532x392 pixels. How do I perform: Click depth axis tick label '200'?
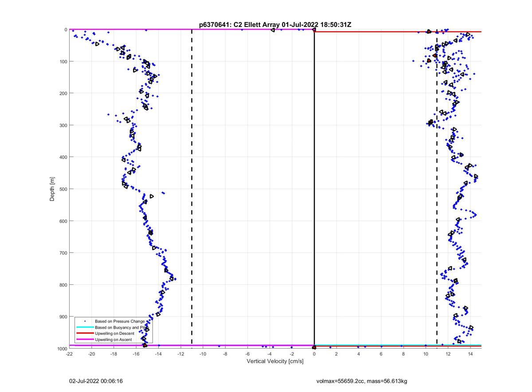(63, 93)
